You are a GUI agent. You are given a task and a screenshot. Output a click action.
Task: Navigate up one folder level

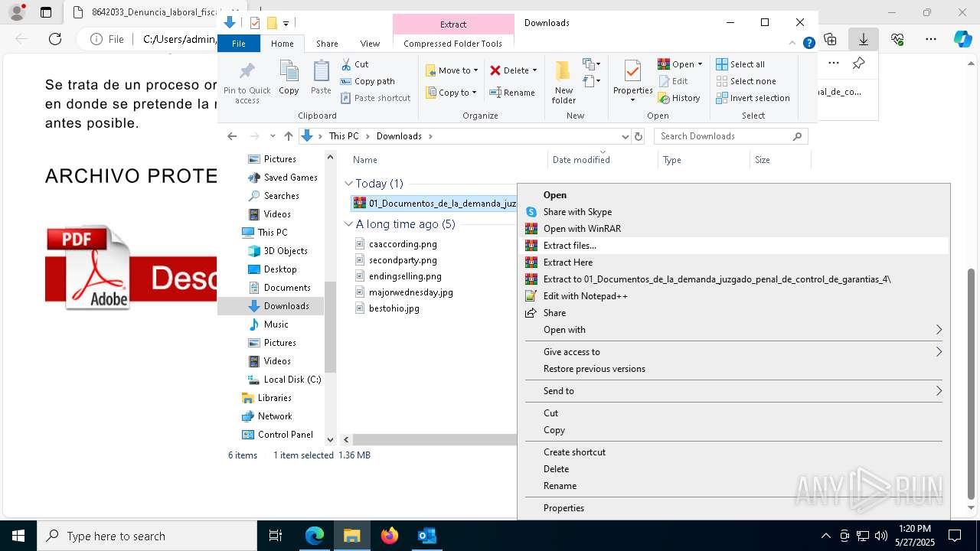click(x=288, y=136)
